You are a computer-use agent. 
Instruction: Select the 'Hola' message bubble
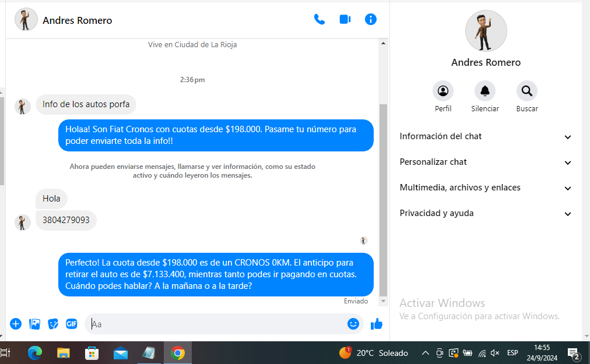(x=51, y=199)
